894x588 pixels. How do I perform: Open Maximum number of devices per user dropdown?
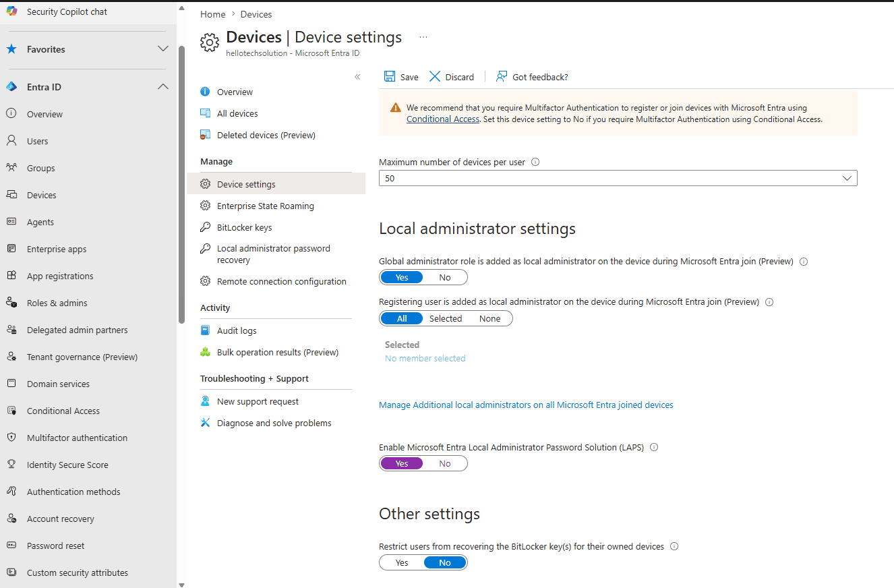pos(618,178)
